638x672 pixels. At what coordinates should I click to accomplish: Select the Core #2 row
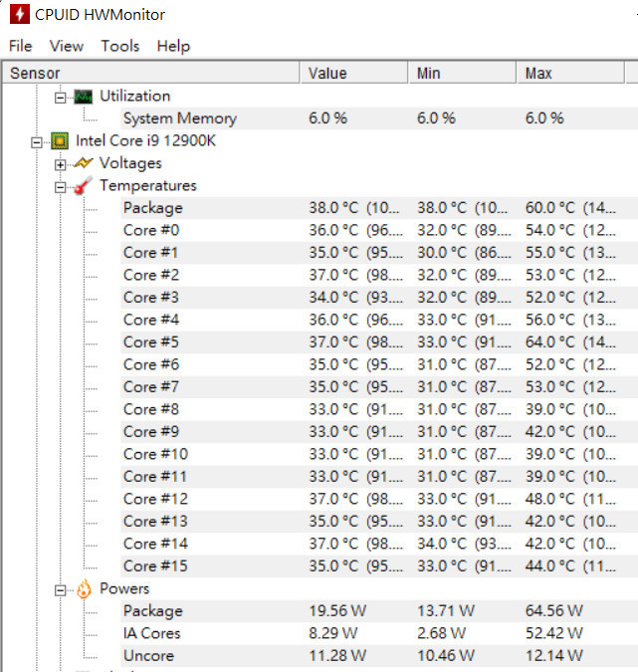click(379, 275)
